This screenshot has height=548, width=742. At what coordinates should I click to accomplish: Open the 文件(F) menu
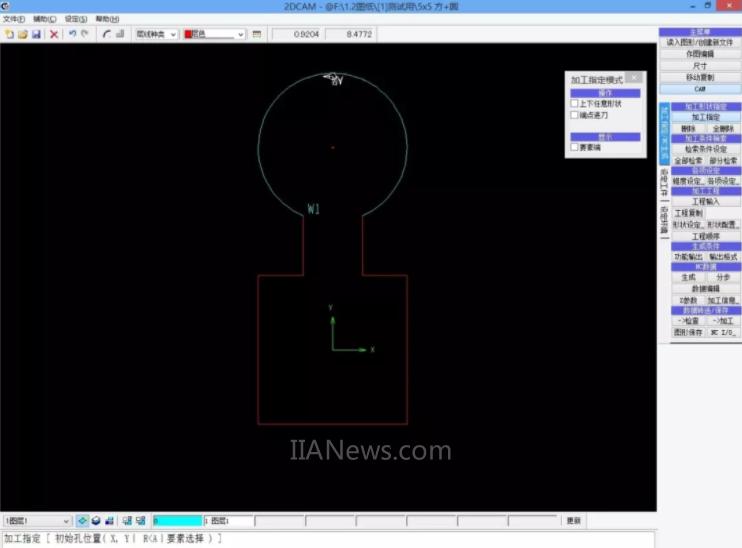click(x=13, y=19)
